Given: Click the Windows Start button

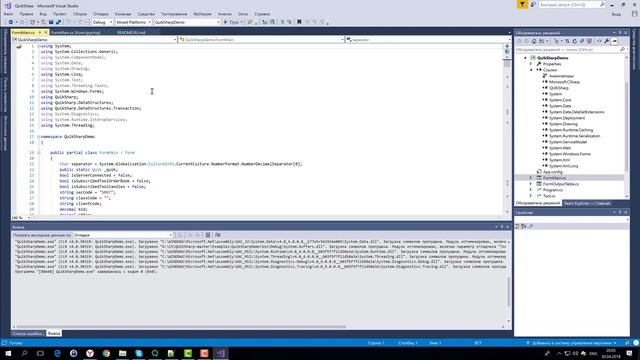Looking at the screenshot, I should [x=8, y=353].
